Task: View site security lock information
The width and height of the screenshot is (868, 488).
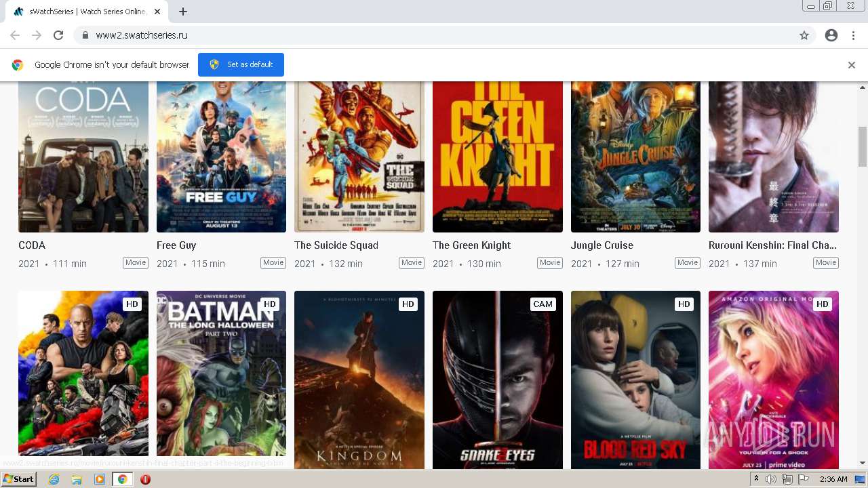Action: [85, 35]
